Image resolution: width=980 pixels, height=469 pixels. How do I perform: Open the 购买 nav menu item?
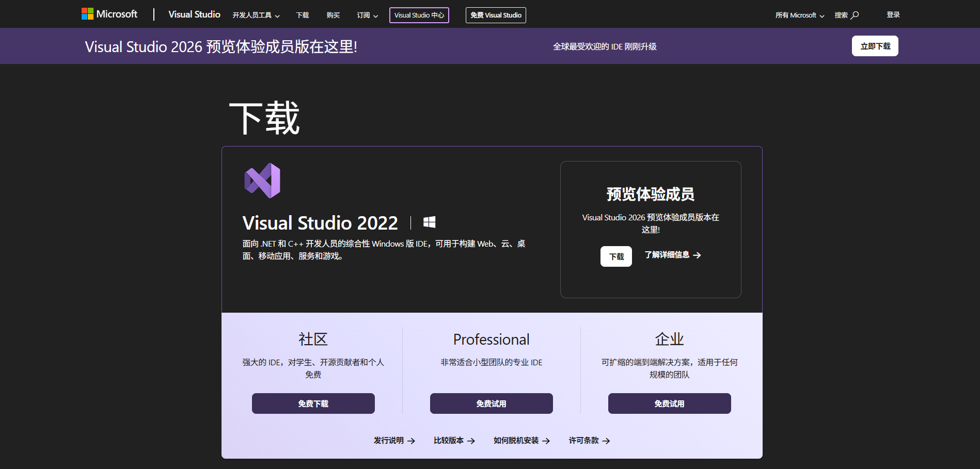coord(334,15)
